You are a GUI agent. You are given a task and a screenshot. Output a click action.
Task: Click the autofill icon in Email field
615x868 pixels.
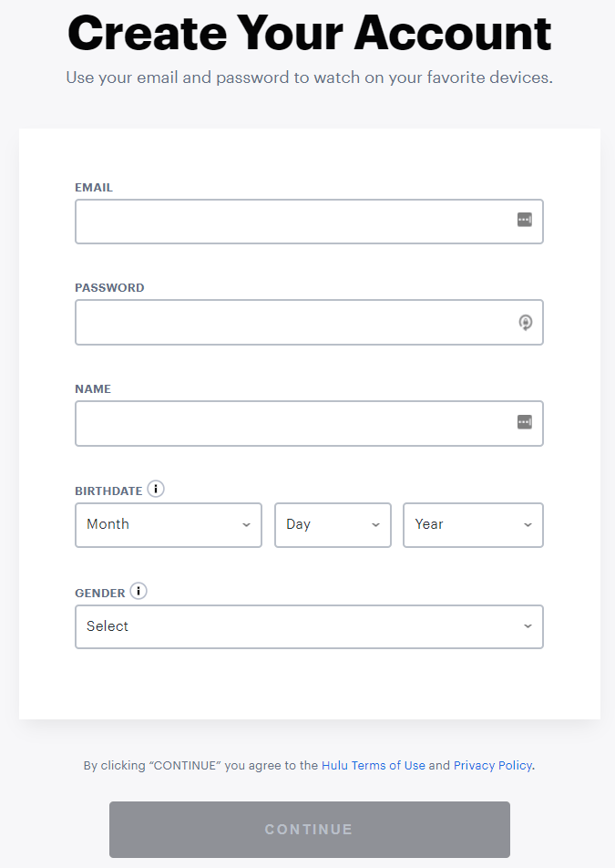click(x=524, y=220)
